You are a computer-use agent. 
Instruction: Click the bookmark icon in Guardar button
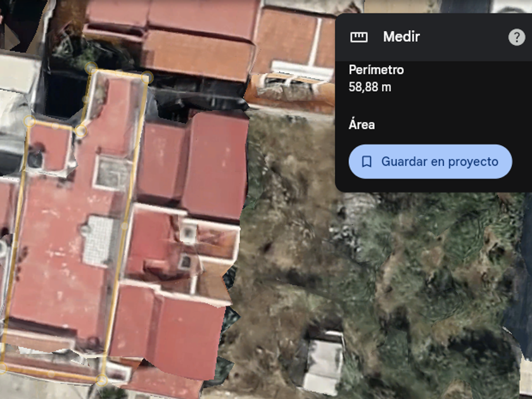pyautogui.click(x=367, y=161)
